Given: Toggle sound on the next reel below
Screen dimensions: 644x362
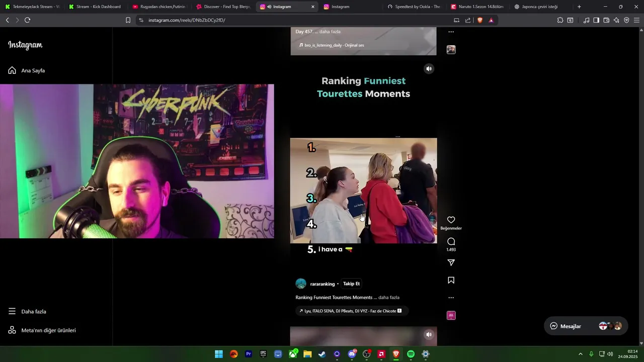Looking at the screenshot, I should pyautogui.click(x=429, y=334).
